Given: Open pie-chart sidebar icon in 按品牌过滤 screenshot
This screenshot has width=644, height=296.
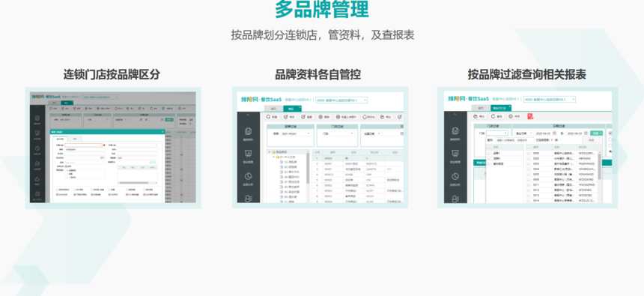Looking at the screenshot, I should tap(455, 176).
